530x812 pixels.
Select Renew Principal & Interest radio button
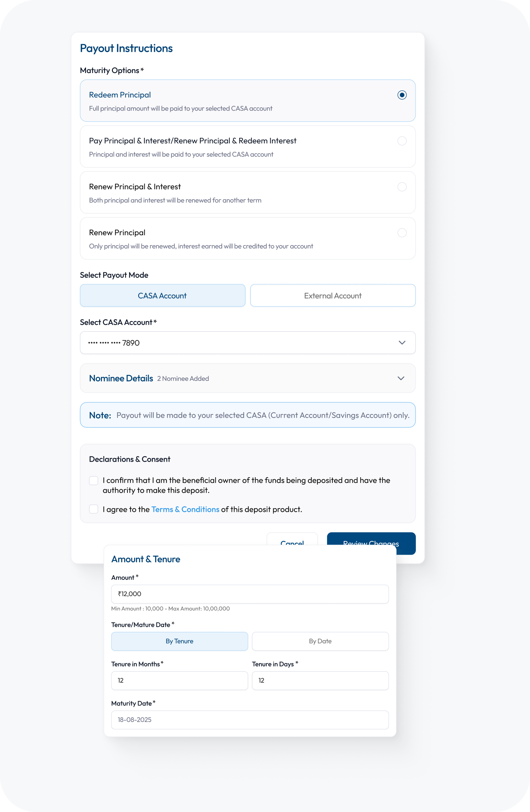(x=402, y=187)
